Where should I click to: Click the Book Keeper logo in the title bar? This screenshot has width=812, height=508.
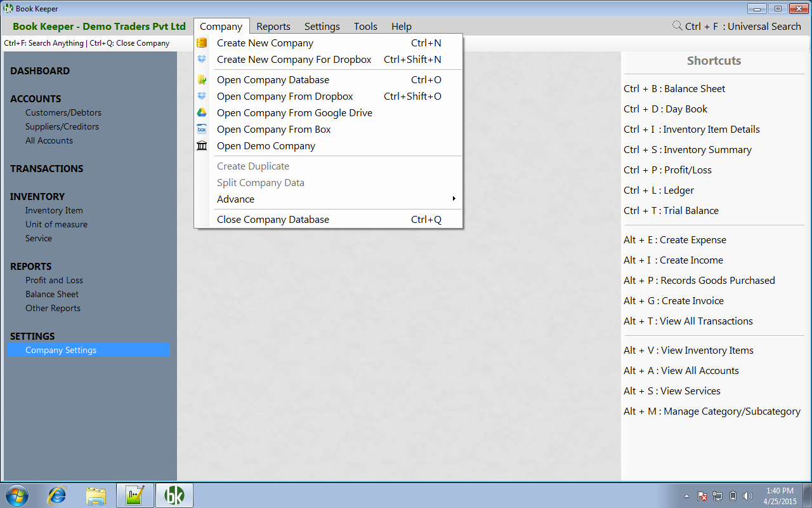pyautogui.click(x=9, y=9)
